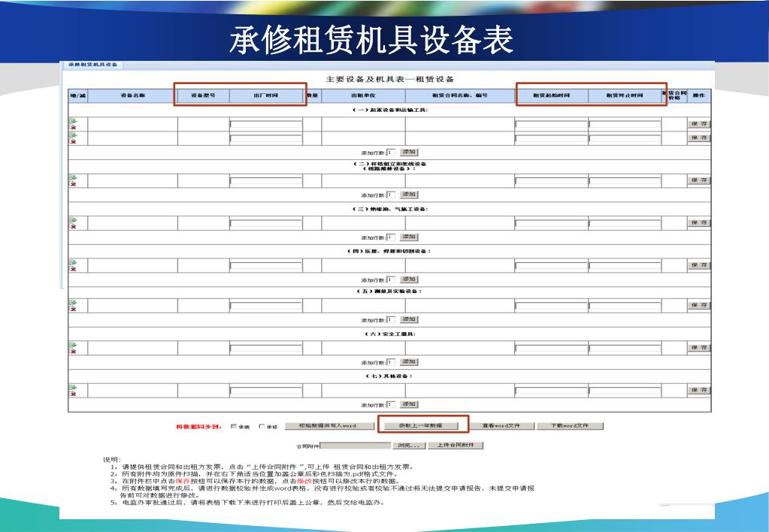Click the 租赁起始时间 column header

tap(551, 95)
